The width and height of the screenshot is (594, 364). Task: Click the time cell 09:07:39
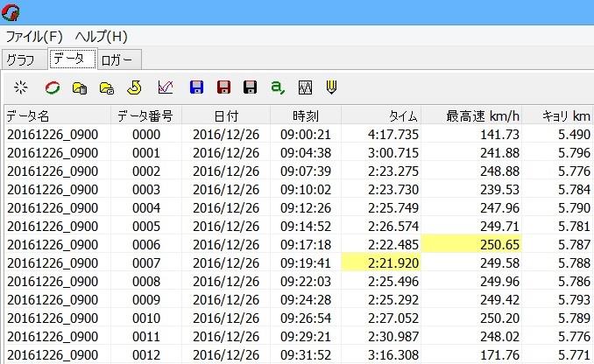coord(306,171)
